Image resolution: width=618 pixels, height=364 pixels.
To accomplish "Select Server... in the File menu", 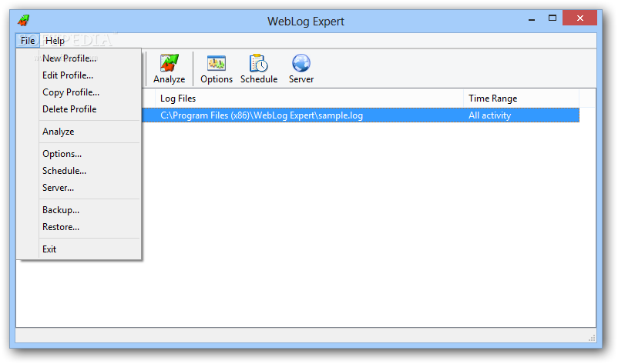I will tap(79, 188).
